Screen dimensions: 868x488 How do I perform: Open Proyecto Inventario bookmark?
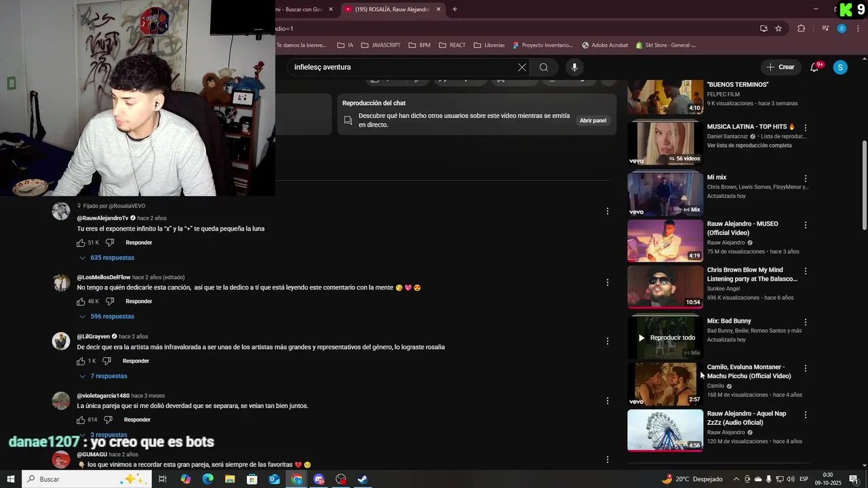(542, 45)
